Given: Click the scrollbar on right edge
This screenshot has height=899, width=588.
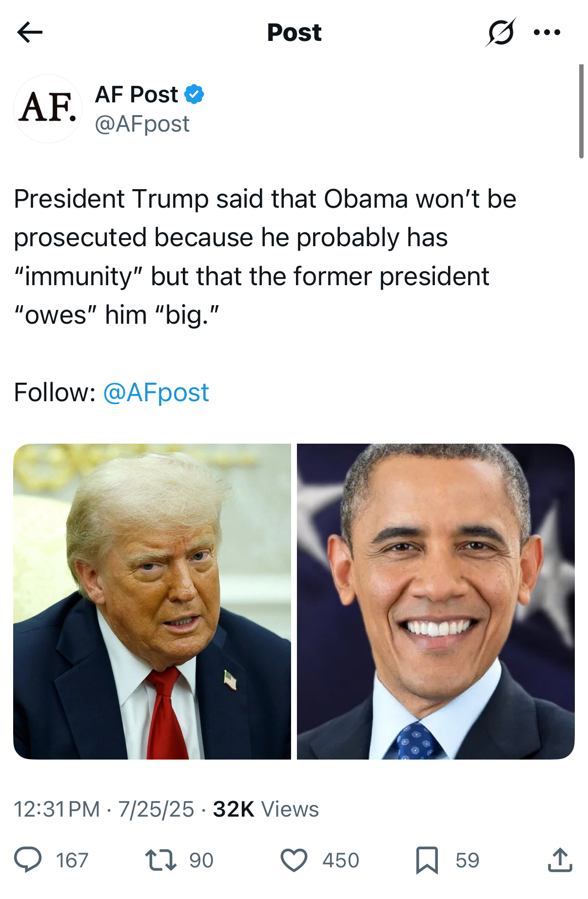Looking at the screenshot, I should click(581, 111).
